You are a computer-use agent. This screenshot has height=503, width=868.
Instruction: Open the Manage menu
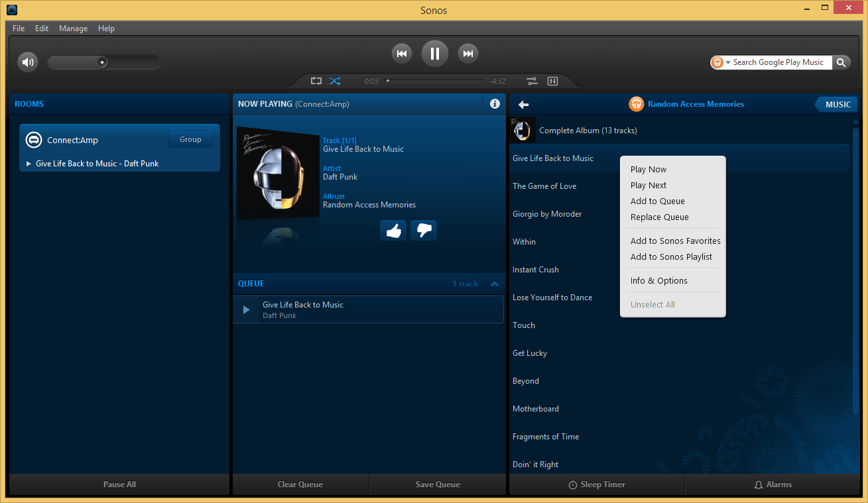[73, 28]
